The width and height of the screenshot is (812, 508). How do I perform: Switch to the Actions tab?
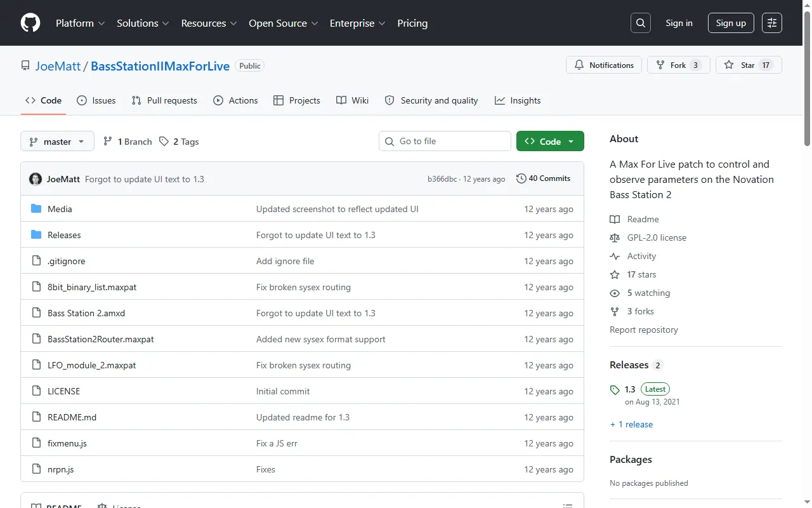point(235,100)
